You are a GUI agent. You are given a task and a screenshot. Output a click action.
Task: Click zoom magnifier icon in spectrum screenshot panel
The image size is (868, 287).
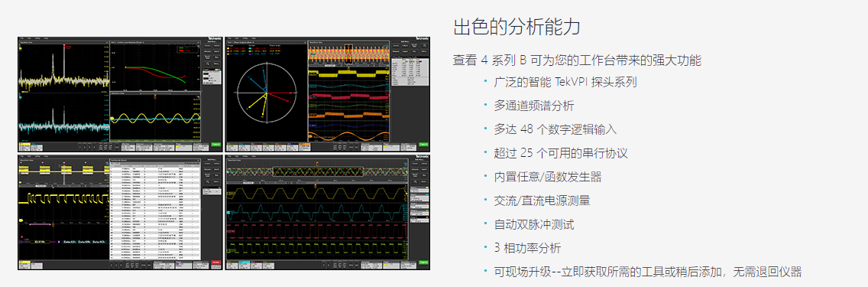(207, 64)
